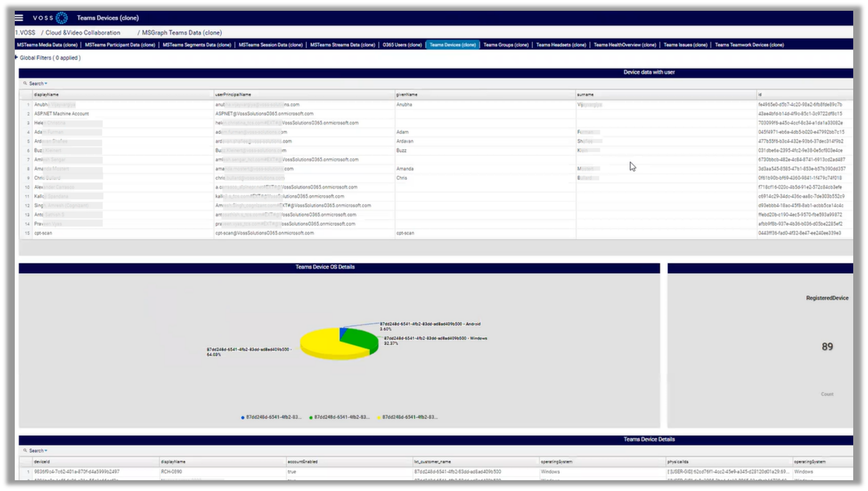Toggle the blue legend entry
Viewport: 868px width, 491px height.
click(272, 417)
